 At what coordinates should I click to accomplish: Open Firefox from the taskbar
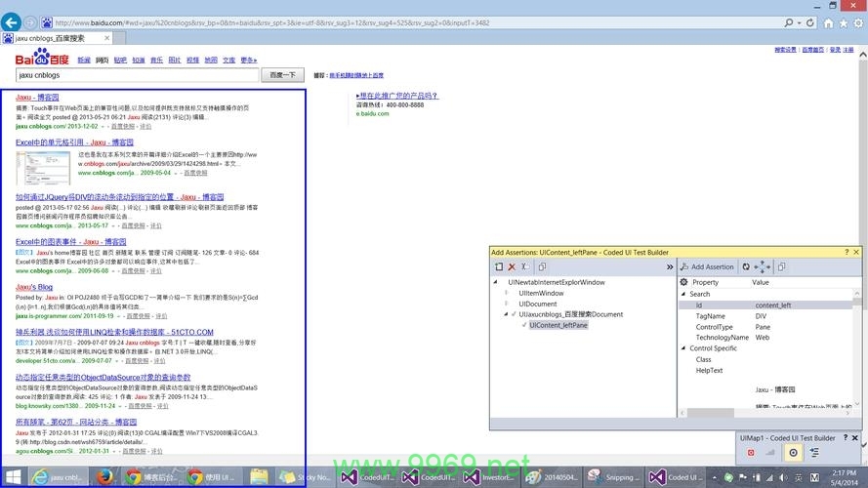[104, 477]
